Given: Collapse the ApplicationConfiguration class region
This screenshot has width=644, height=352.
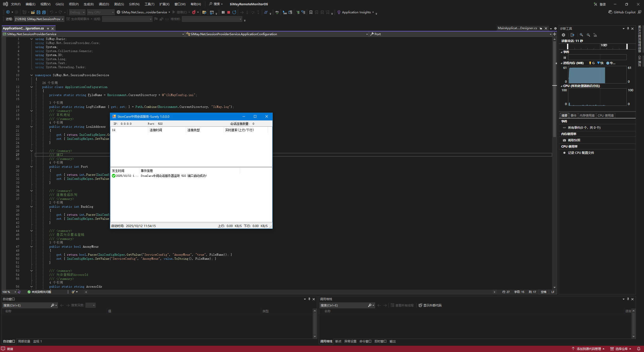Looking at the screenshot, I should [31, 87].
